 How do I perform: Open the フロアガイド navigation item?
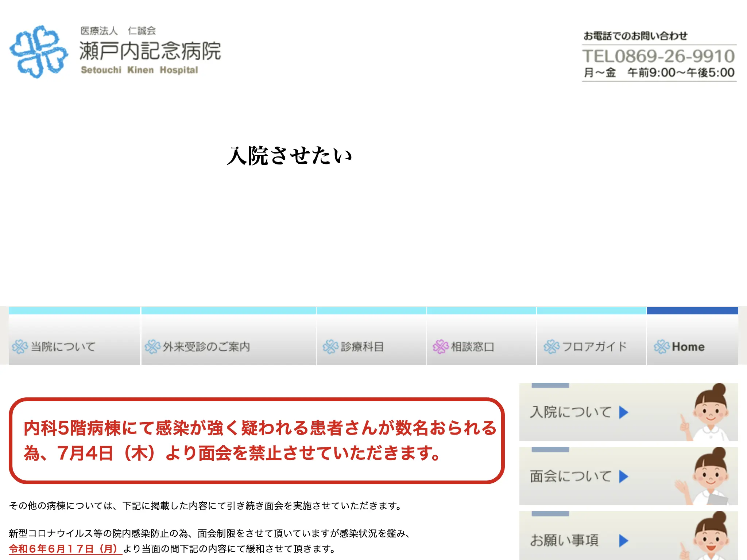pos(592,336)
